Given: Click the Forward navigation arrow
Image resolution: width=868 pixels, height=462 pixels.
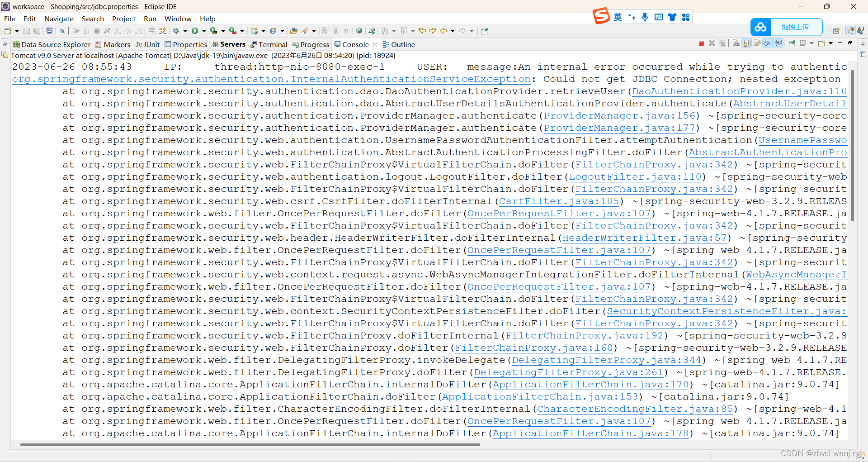Looking at the screenshot, I should point(462,31).
